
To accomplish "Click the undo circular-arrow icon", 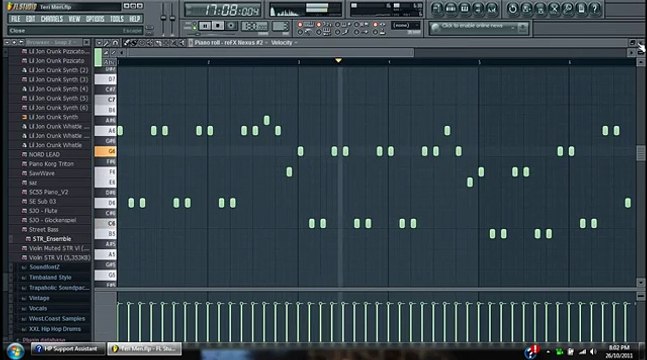I will [x=513, y=9].
